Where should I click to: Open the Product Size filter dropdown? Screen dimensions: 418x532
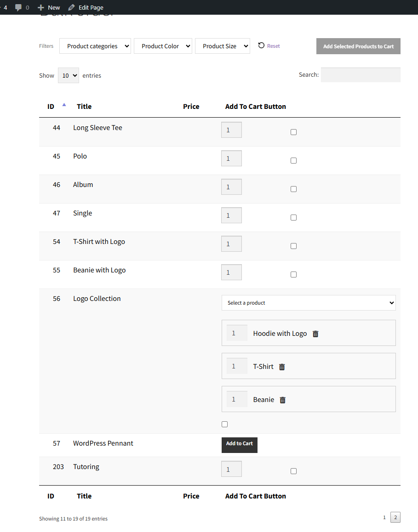tap(222, 46)
